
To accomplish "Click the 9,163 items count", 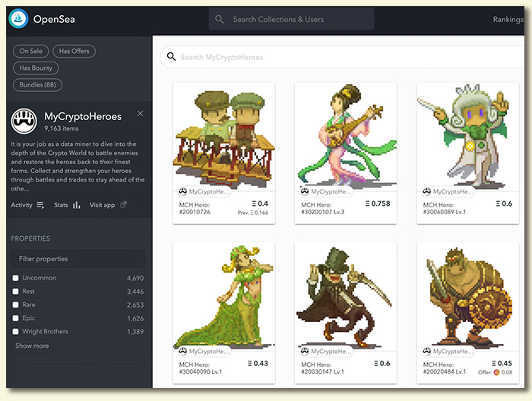I will pyautogui.click(x=61, y=128).
